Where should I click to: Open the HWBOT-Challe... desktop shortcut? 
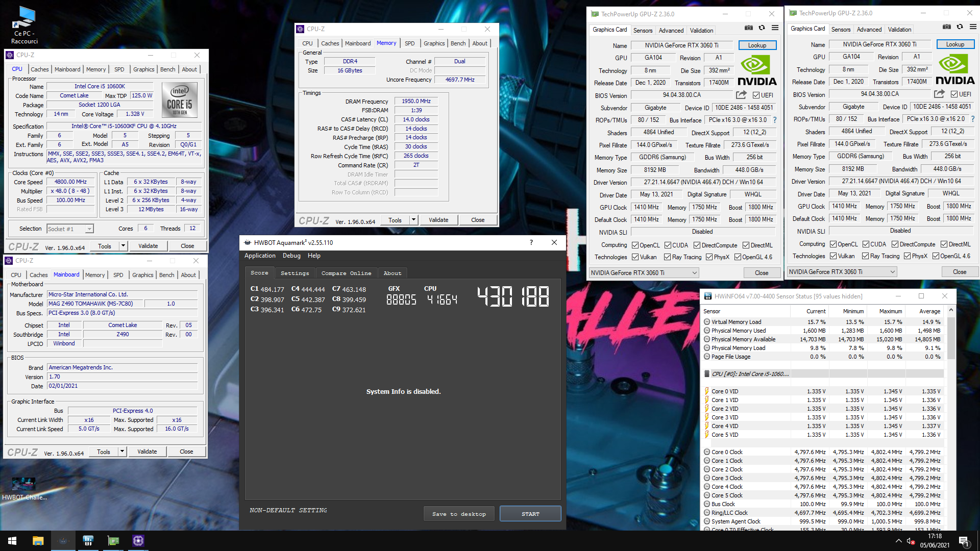pyautogui.click(x=24, y=489)
